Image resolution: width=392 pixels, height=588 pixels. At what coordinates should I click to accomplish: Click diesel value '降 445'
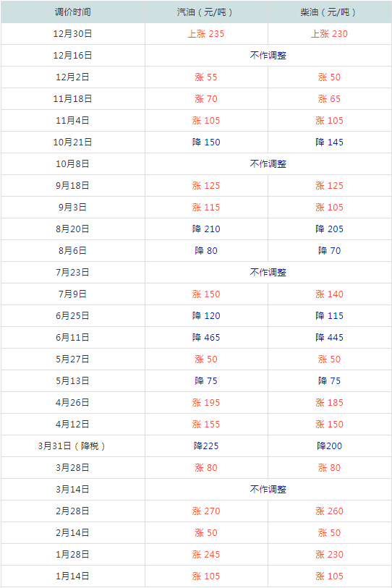(x=329, y=338)
